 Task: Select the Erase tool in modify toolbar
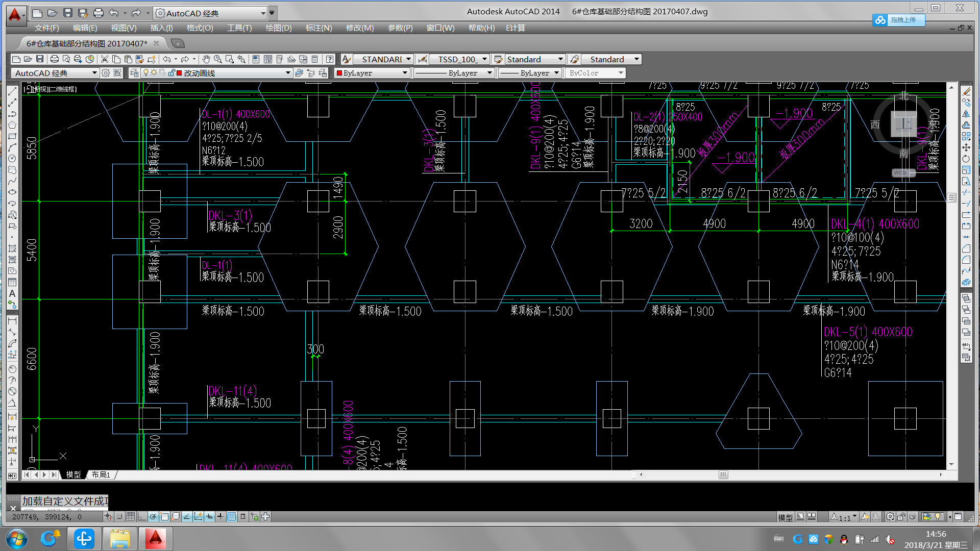[966, 91]
